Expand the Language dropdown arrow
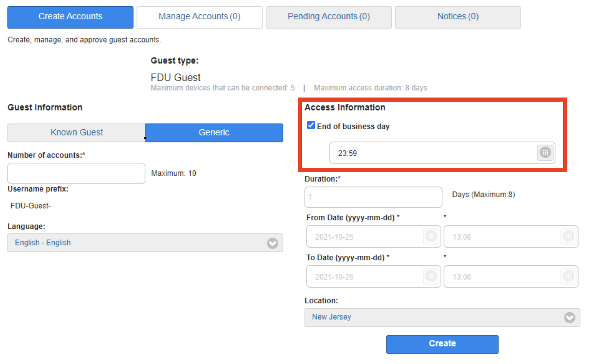 click(x=272, y=243)
